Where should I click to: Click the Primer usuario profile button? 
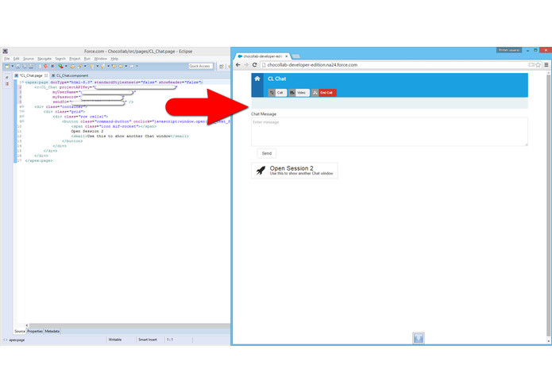(x=508, y=50)
